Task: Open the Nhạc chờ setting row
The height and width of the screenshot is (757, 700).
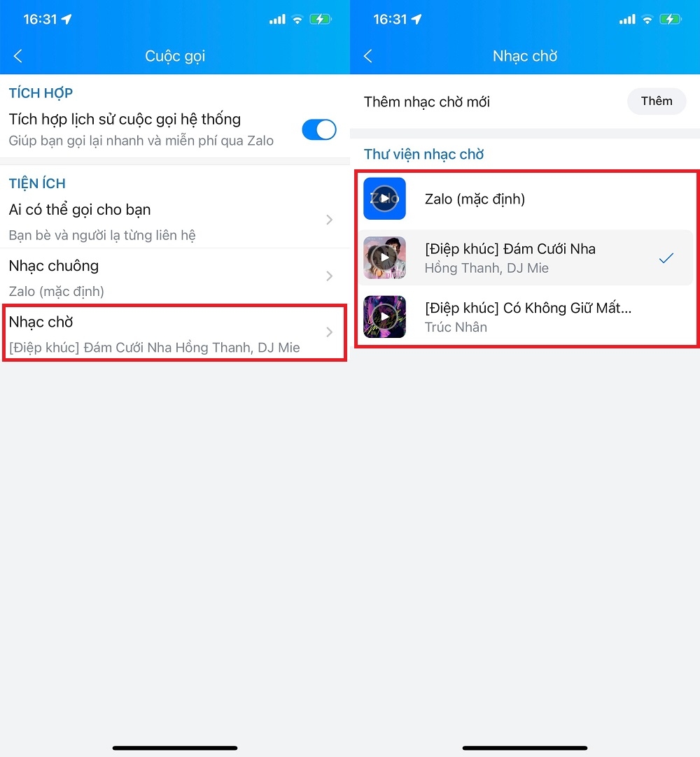Action: (x=175, y=332)
